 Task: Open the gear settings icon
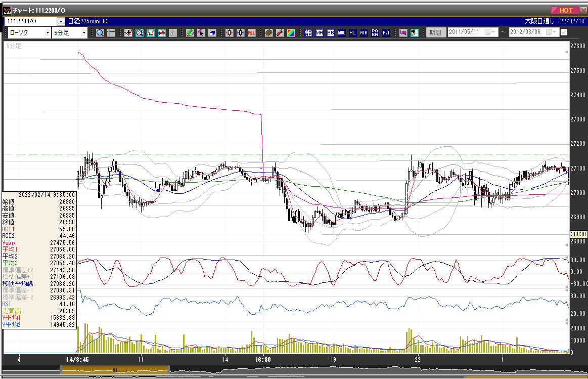click(269, 33)
